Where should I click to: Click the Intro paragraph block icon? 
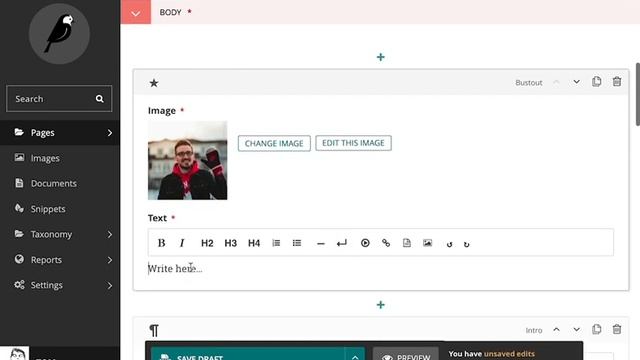[x=154, y=330]
